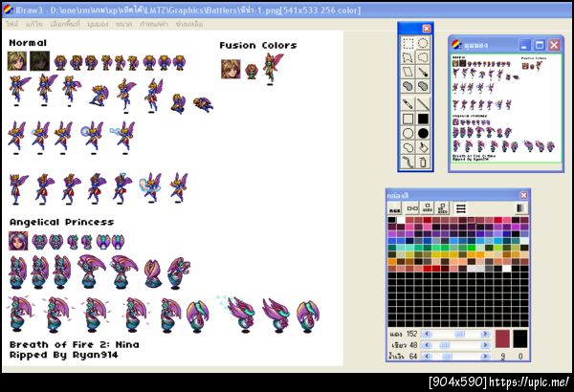Viewport: 574px width, 392px height.
Task: Open the ขนาด (Size) menu
Action: (x=123, y=24)
